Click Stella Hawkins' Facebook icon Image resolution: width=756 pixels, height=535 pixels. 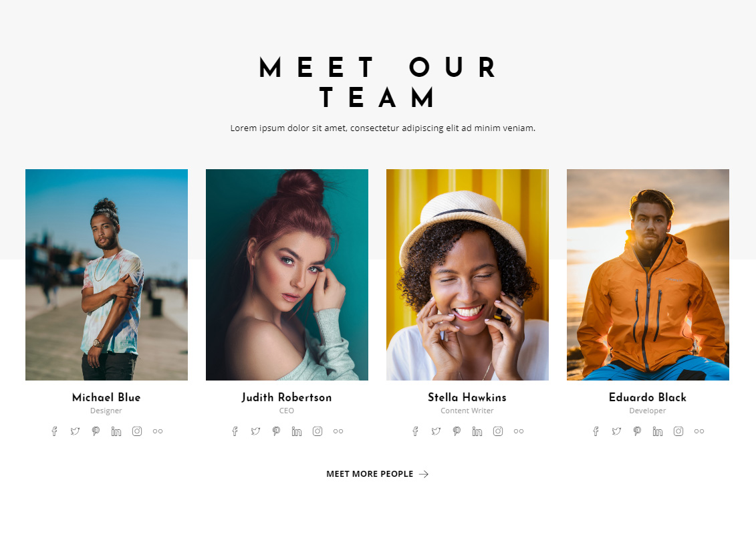[416, 431]
